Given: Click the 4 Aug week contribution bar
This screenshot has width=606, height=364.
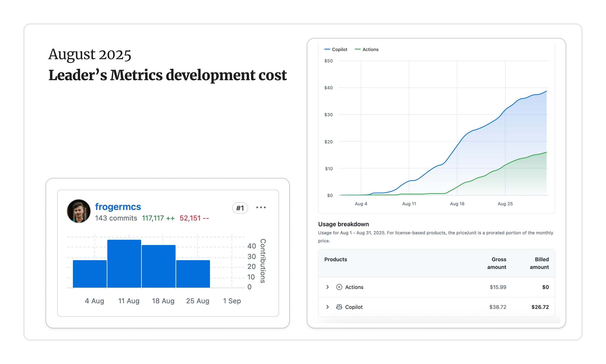Looking at the screenshot, I should click(90, 274).
